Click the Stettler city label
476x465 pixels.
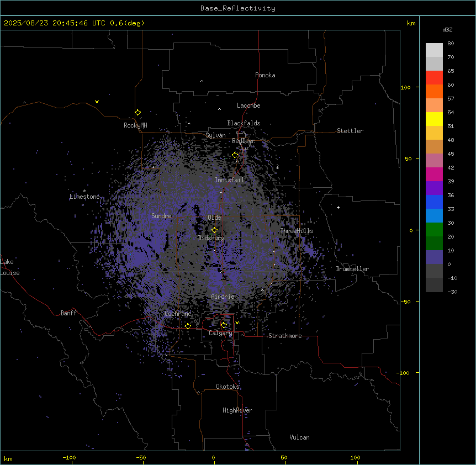point(350,131)
